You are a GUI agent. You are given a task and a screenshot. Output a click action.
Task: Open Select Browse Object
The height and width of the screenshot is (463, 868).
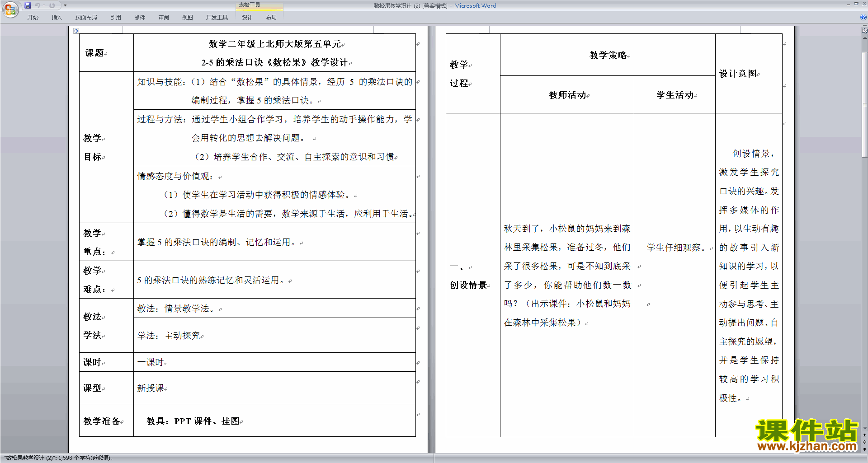(x=864, y=442)
